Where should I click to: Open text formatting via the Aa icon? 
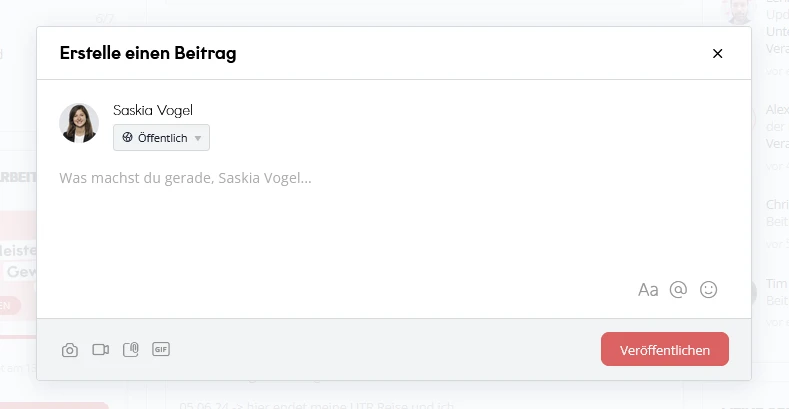(648, 290)
